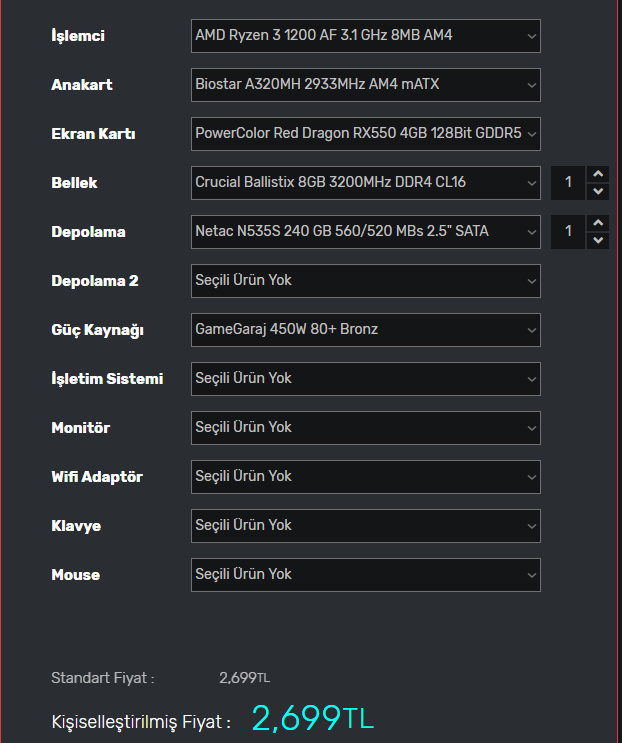Expand the Ekran Kartı graphics card selector
Screen dimensions: 622x743
pyautogui.click(x=365, y=133)
